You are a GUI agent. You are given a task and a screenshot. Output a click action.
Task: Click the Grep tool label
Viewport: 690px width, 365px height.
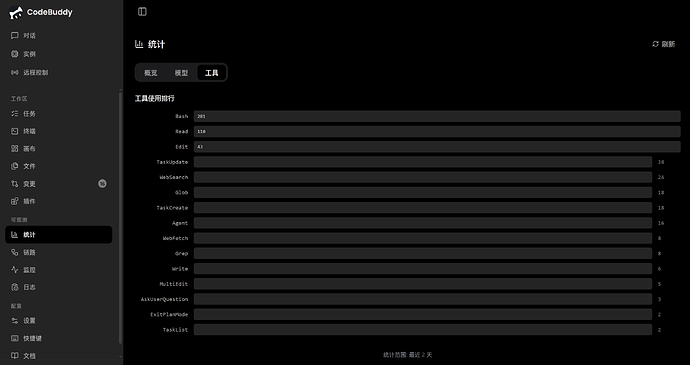click(181, 254)
